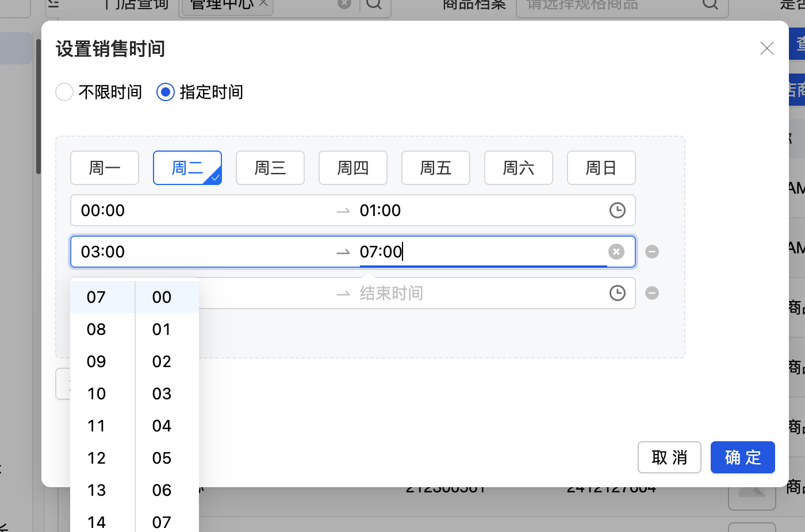Select the 不限时间 radio option
805x532 pixels.
(64, 92)
